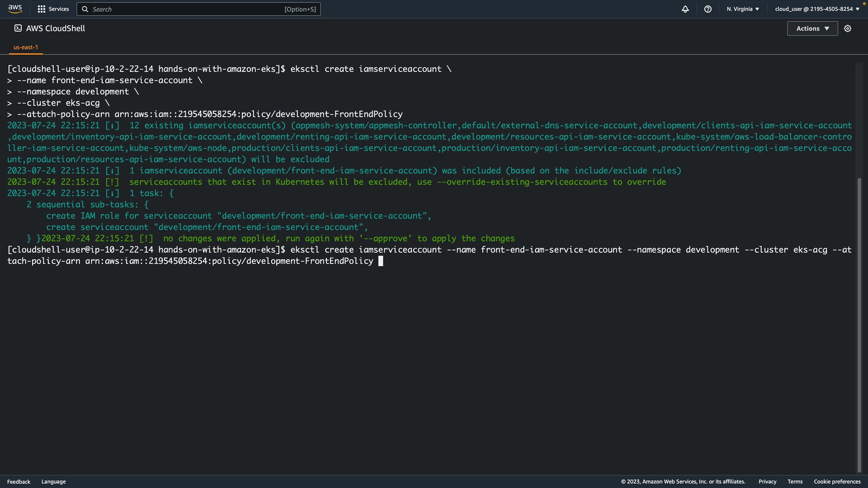Open the help question mark icon
The image size is (868, 488).
(708, 9)
